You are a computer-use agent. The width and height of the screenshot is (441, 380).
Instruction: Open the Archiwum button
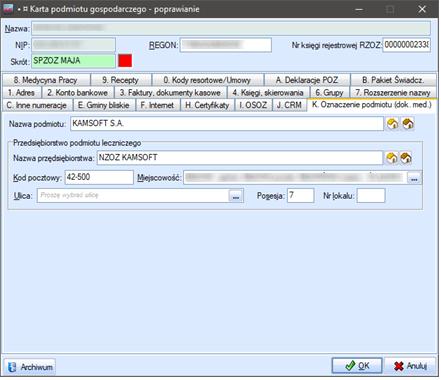(x=30, y=367)
